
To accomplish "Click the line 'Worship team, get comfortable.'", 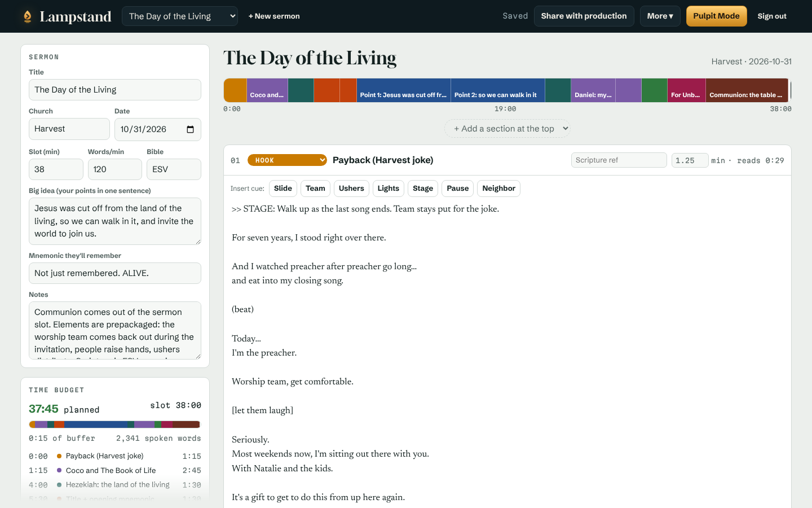I will tap(293, 382).
